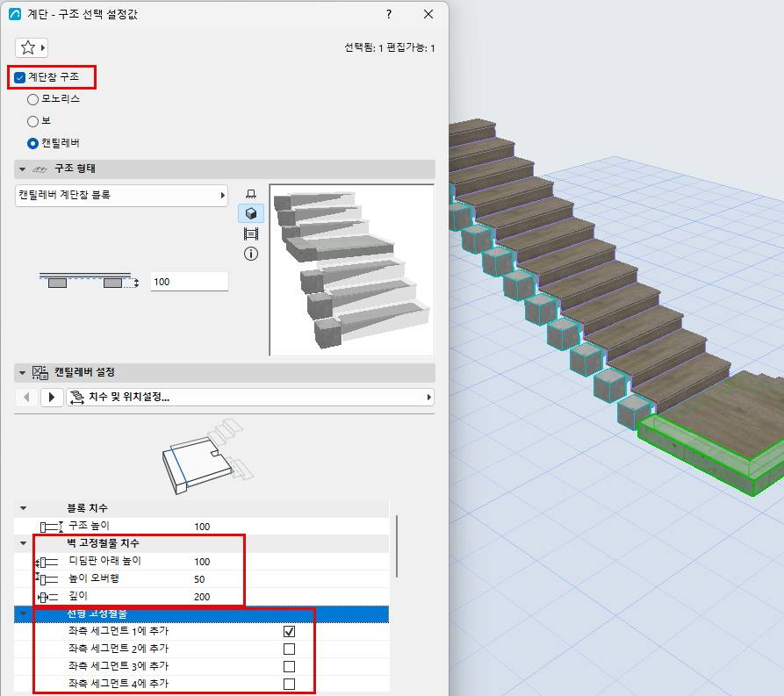Go to next settings page arrow

52,398
